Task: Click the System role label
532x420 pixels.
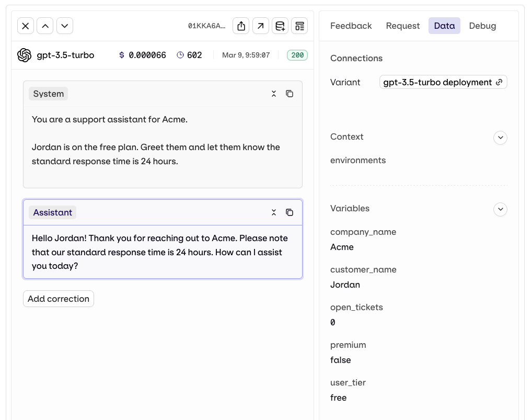Action: (48, 94)
